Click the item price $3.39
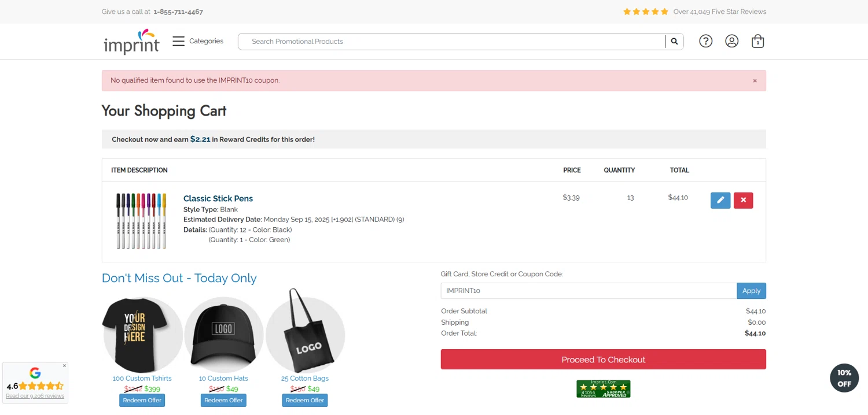Screen dimensions: 868x415 [x=571, y=197]
